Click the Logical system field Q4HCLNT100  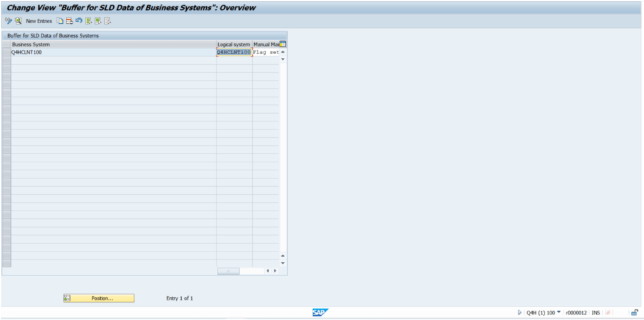[x=234, y=53]
